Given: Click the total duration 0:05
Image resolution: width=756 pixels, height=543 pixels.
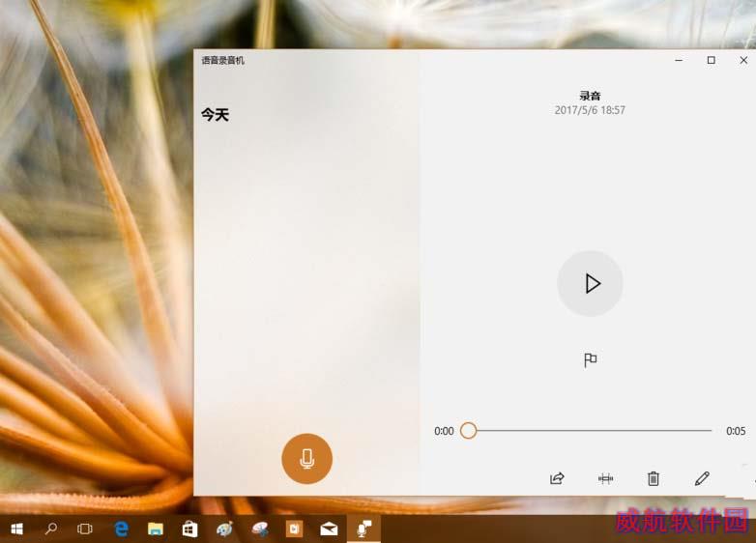Looking at the screenshot, I should coord(736,431).
